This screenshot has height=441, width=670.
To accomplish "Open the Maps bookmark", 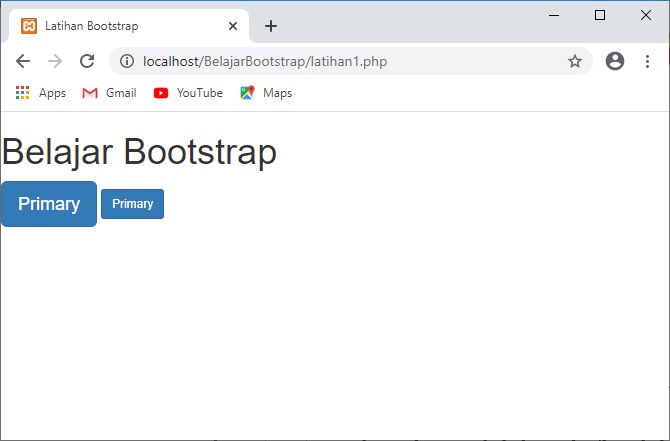I will tap(266, 93).
